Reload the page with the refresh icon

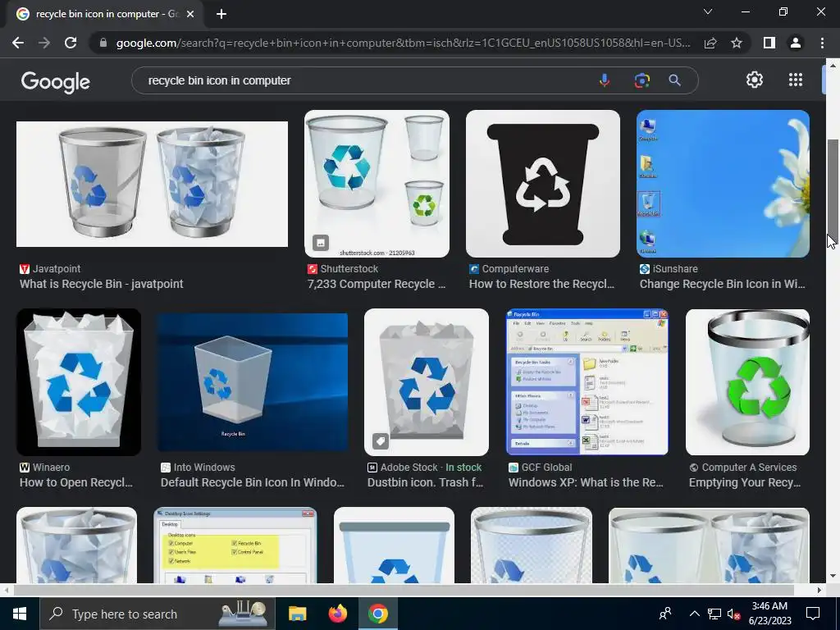(x=71, y=43)
